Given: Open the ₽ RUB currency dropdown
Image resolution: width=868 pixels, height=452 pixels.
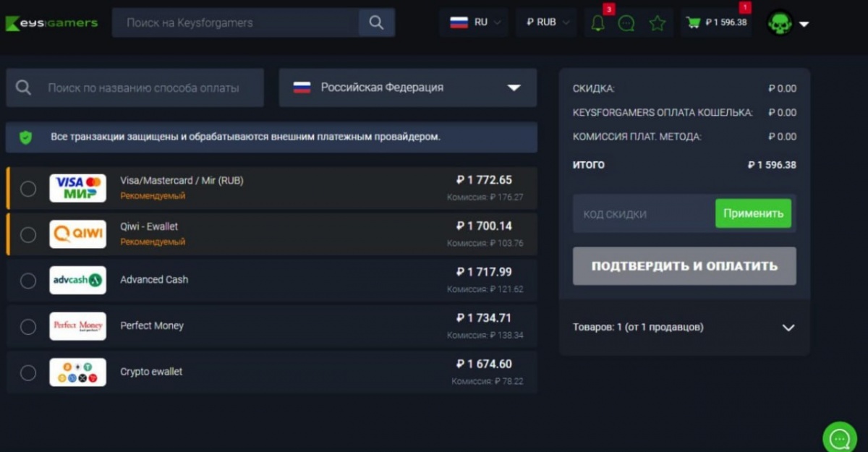Looking at the screenshot, I should [x=546, y=22].
